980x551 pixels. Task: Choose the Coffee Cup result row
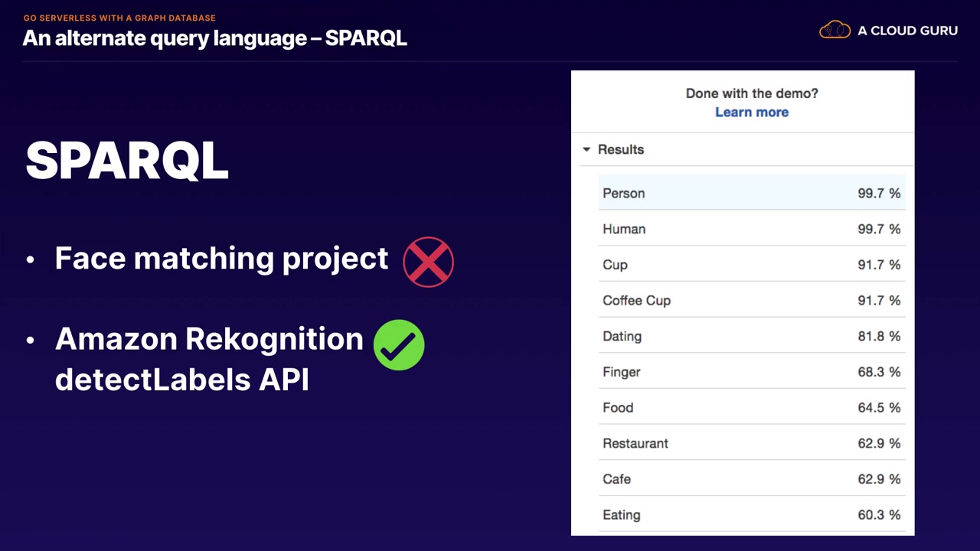[751, 300]
